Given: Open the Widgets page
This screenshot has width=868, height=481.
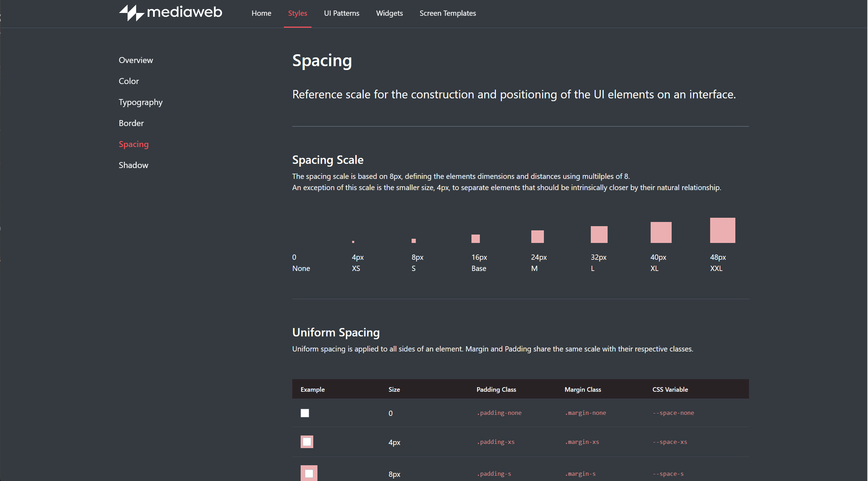Looking at the screenshot, I should point(389,13).
